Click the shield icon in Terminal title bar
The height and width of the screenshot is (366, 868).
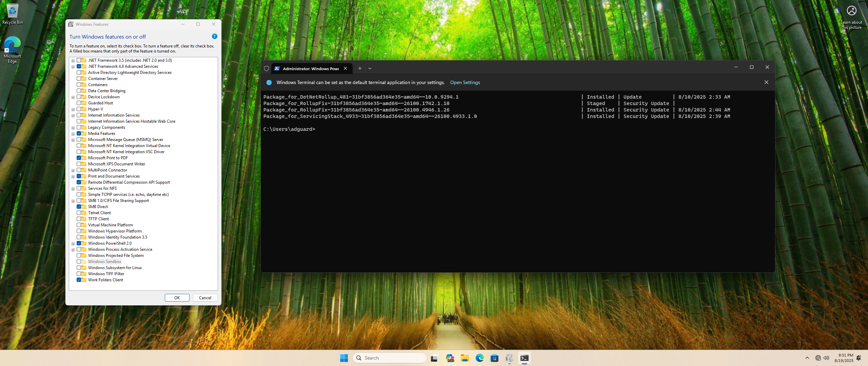267,68
